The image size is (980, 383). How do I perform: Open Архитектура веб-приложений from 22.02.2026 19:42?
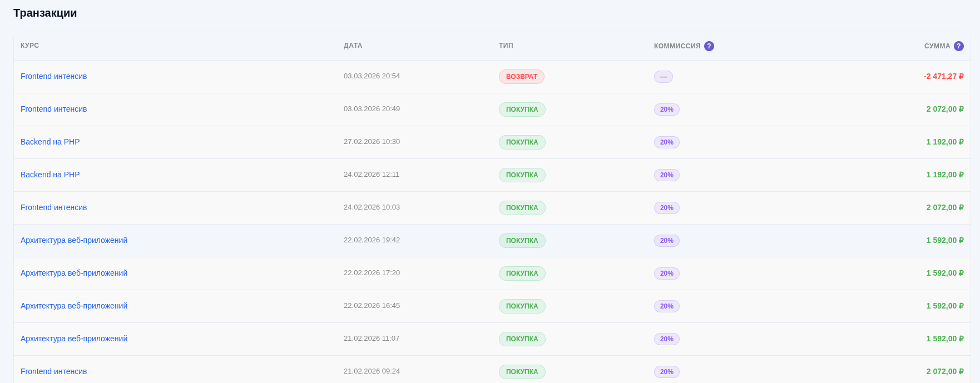point(74,240)
